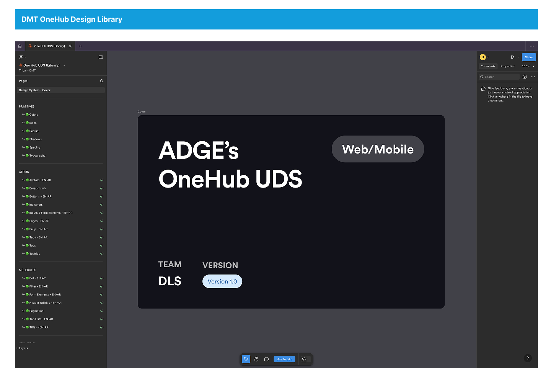Open the 100% zoom level dropdown

click(528, 67)
